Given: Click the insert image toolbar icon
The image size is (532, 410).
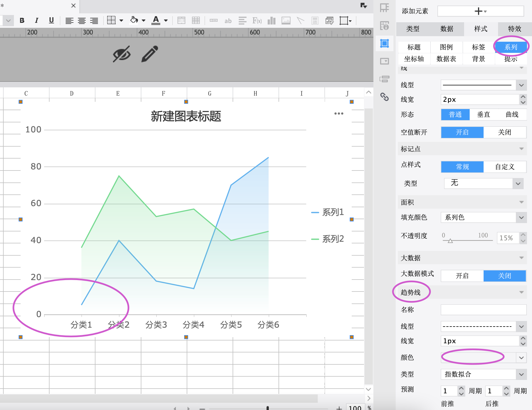Looking at the screenshot, I should pos(286,21).
